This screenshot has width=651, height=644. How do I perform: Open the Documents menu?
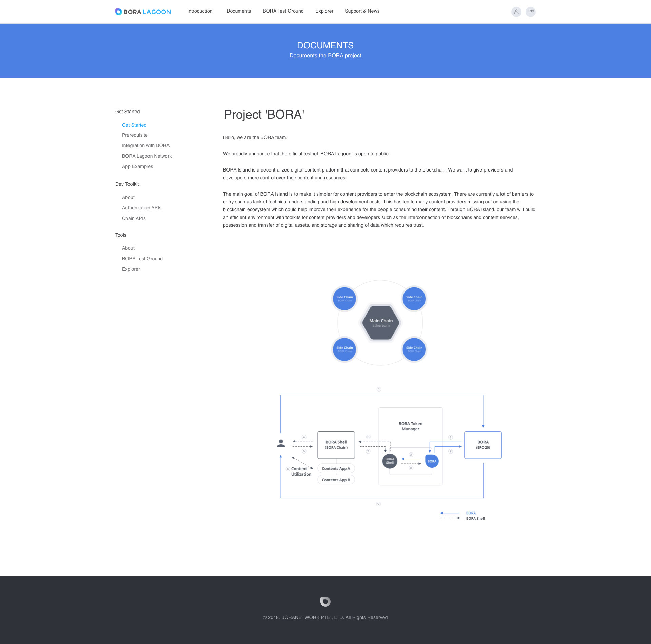tap(238, 11)
